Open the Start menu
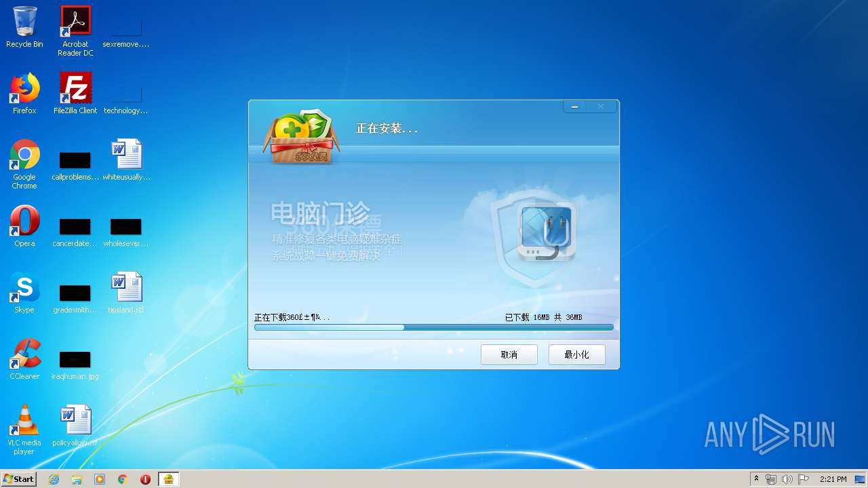The height and width of the screenshot is (488, 868). 18,479
